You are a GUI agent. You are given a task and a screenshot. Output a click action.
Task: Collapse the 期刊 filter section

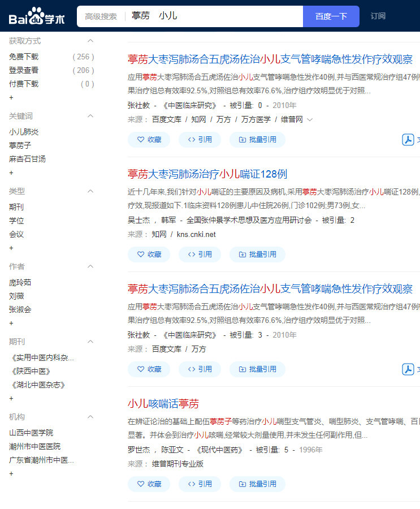click(90, 342)
